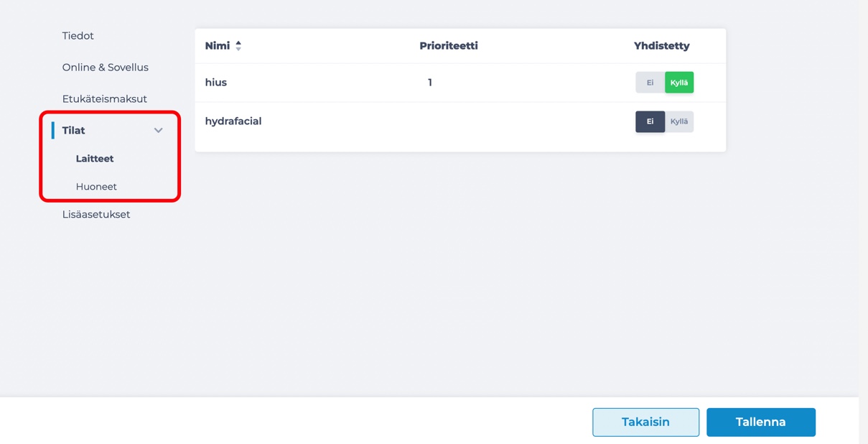
Task: Set hydrafacial Yhdistetty to Kyllä
Action: point(679,121)
